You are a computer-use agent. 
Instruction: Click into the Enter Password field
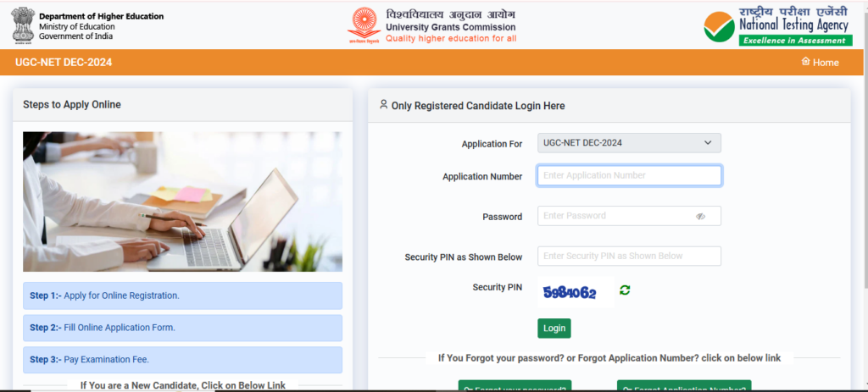tap(629, 216)
